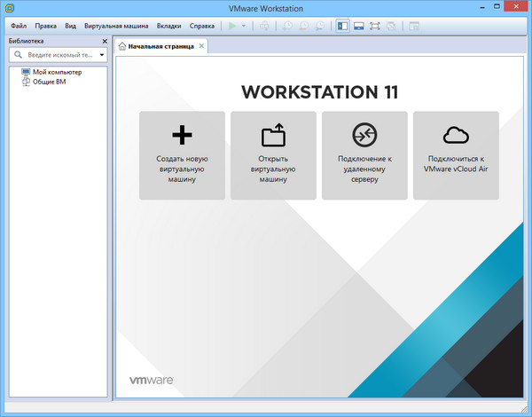Click the revert to snapshot icon
Screen dimensions: 532x417
pyautogui.click(x=303, y=27)
